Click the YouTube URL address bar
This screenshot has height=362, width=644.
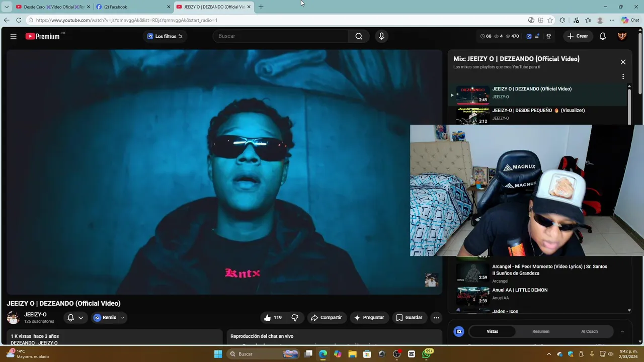(277, 20)
